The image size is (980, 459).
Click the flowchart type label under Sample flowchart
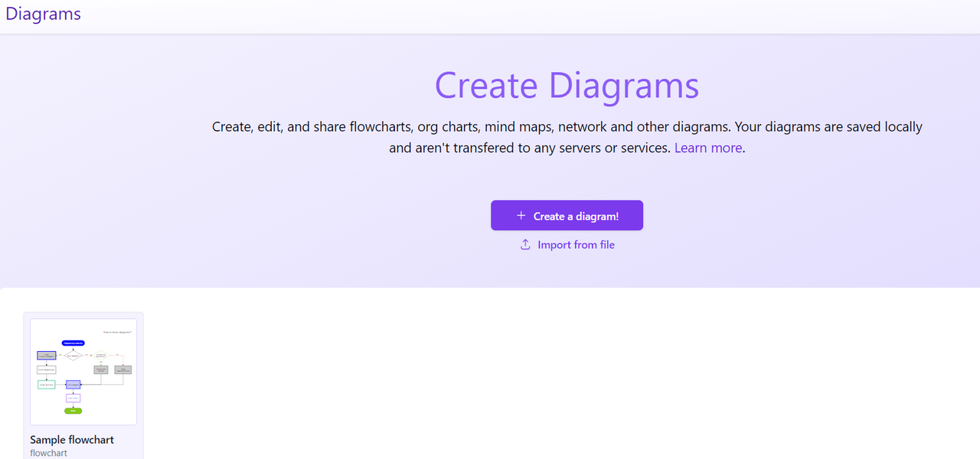coord(48,453)
